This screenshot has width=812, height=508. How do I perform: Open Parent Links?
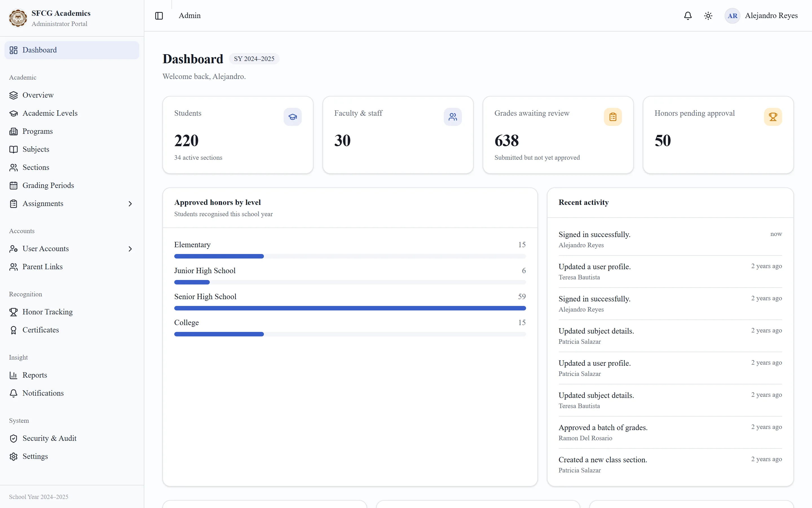click(72, 267)
